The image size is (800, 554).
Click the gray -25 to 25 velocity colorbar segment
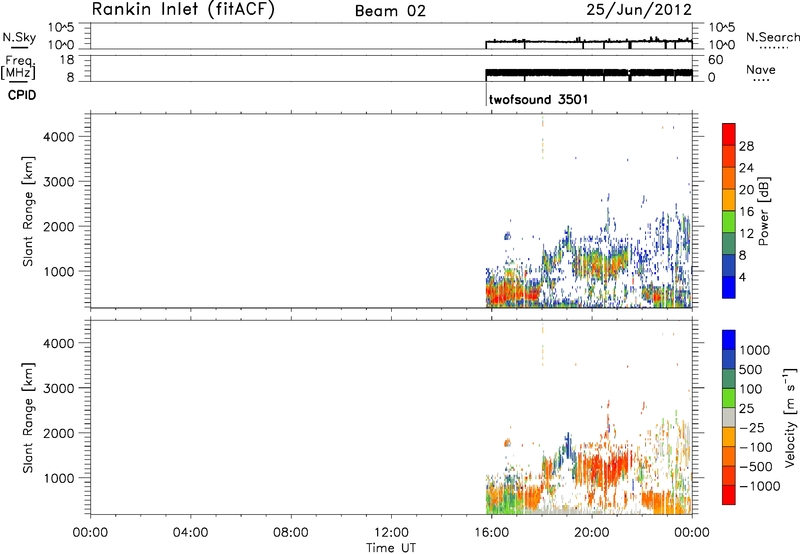[x=729, y=417]
